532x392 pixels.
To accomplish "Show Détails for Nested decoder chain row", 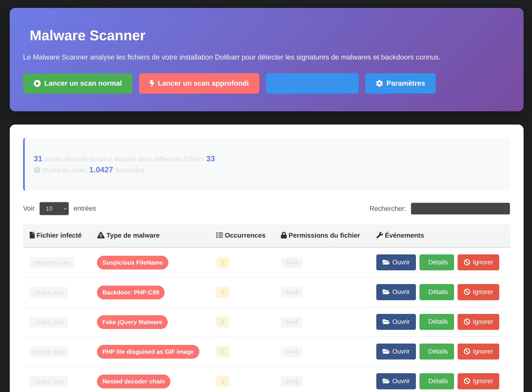I will click(437, 381).
